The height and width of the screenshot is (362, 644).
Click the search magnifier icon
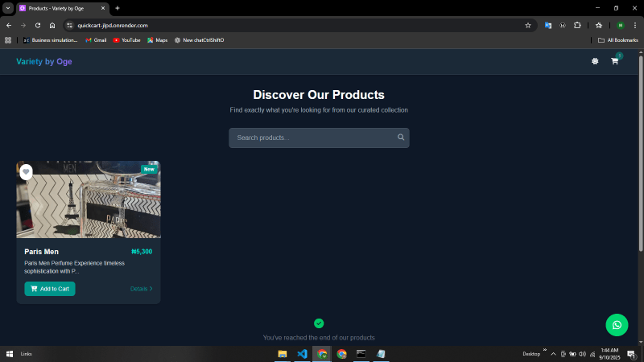click(x=401, y=138)
